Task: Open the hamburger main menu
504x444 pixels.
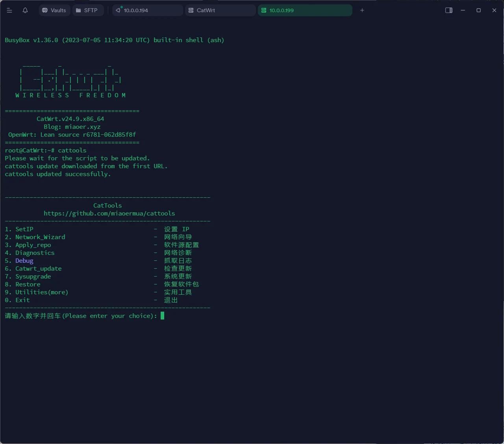Action: pyautogui.click(x=9, y=10)
